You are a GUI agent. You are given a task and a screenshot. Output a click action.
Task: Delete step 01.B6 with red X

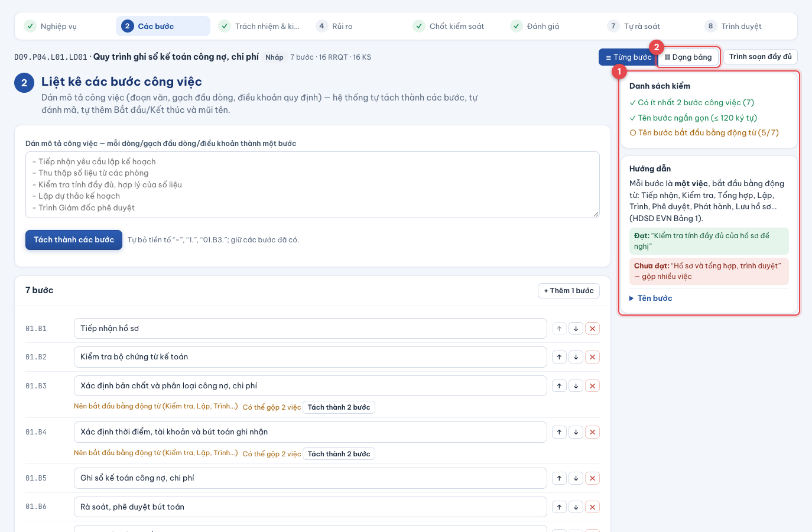click(592, 507)
